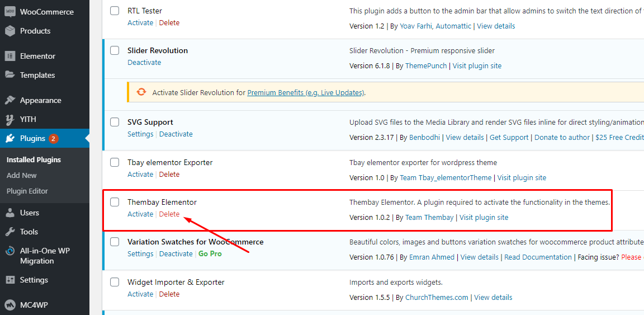The height and width of the screenshot is (315, 644).
Task: Open Templates folder icon
Action: (10, 75)
